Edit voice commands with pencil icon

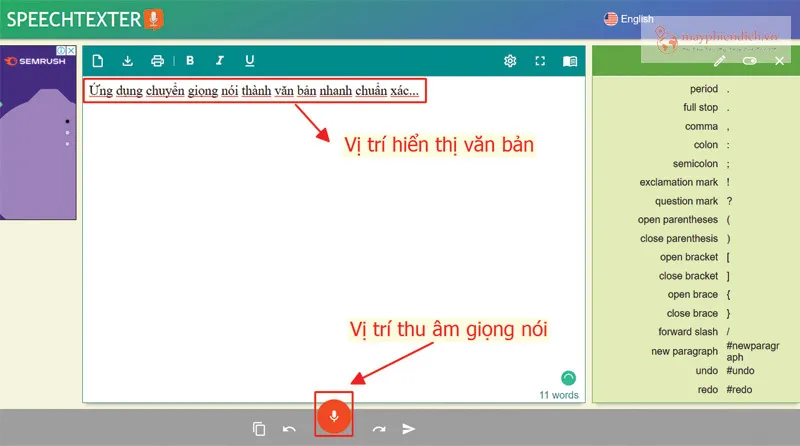pyautogui.click(x=719, y=61)
